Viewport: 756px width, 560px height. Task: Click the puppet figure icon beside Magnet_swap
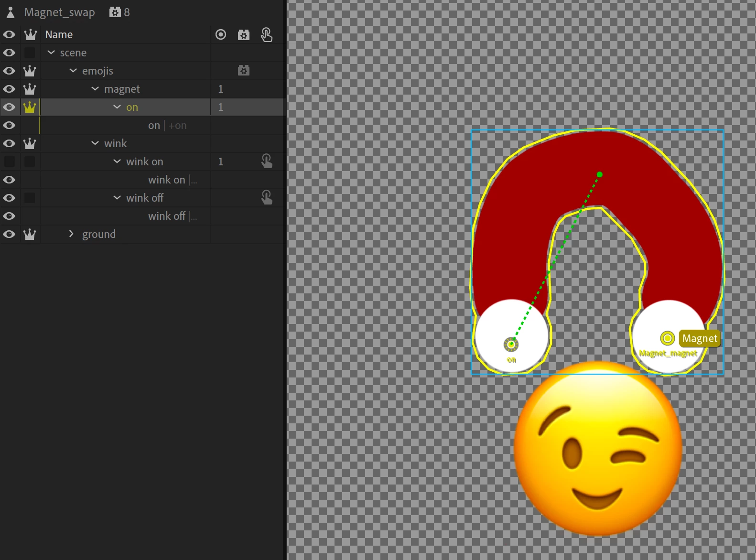click(10, 12)
